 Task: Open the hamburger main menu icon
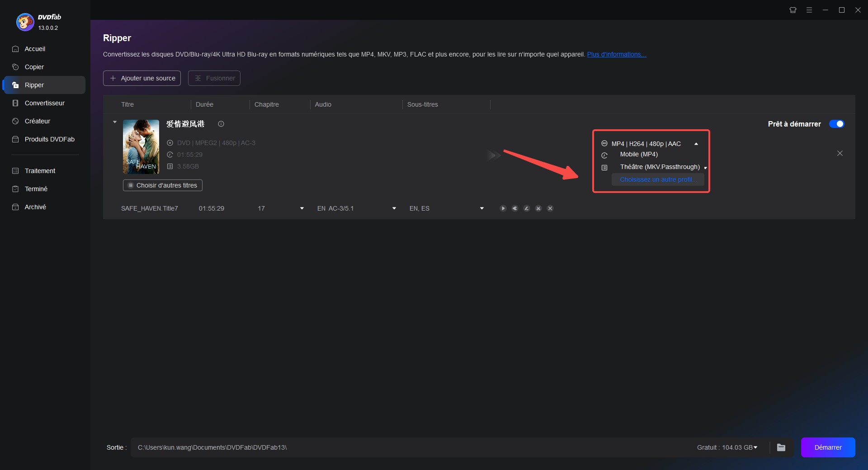(809, 10)
